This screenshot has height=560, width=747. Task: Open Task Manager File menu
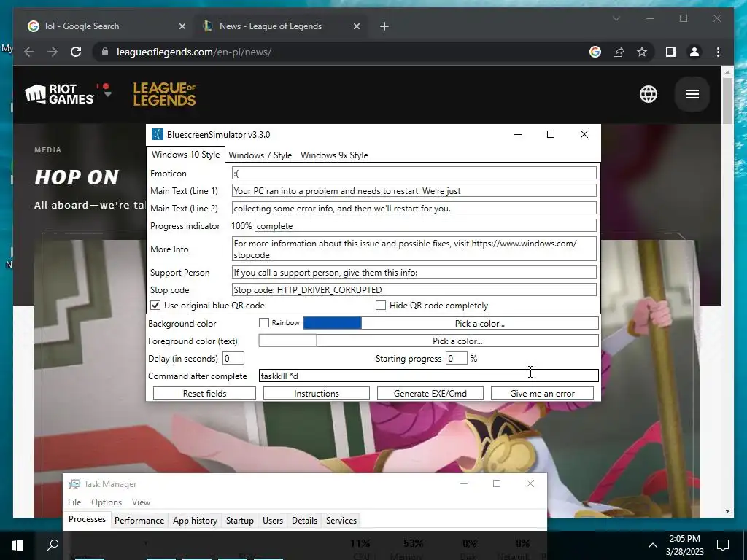click(74, 502)
